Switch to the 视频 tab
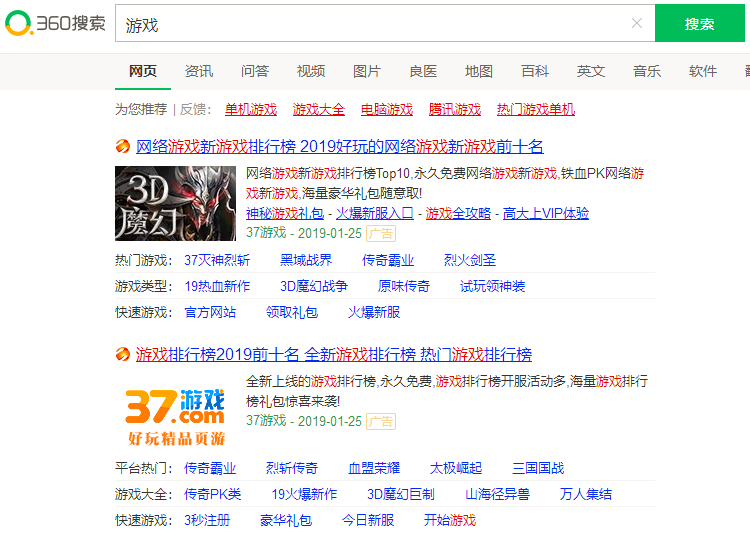750x548 pixels. [x=311, y=71]
